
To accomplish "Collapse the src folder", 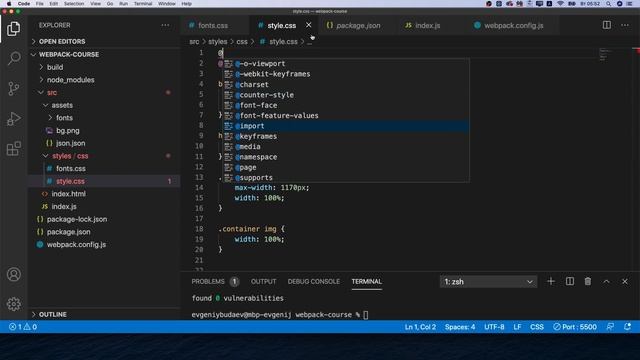I will pos(104,93).
